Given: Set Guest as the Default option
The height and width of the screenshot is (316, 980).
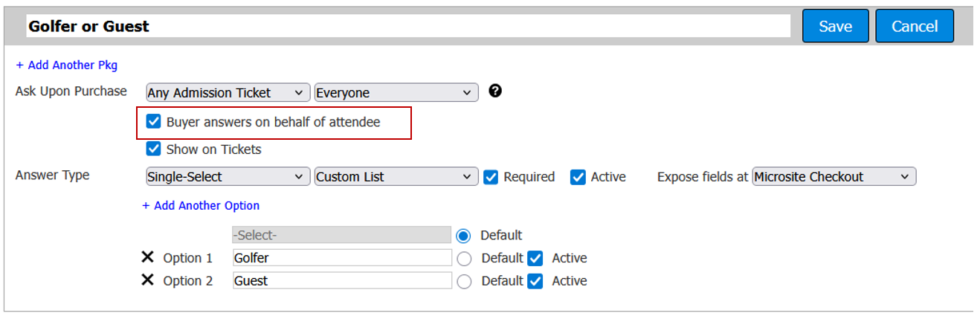Looking at the screenshot, I should pos(464,281).
